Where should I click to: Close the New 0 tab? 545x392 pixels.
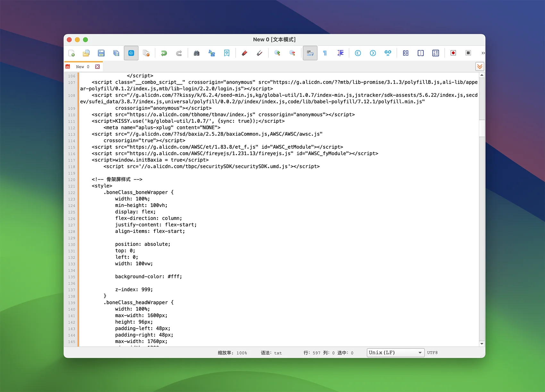pos(97,67)
